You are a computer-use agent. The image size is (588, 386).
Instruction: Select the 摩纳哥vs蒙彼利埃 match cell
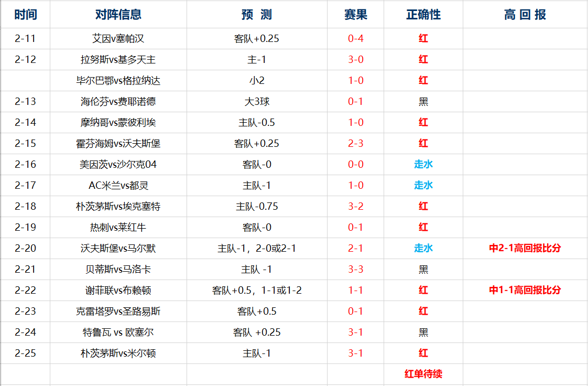118,123
